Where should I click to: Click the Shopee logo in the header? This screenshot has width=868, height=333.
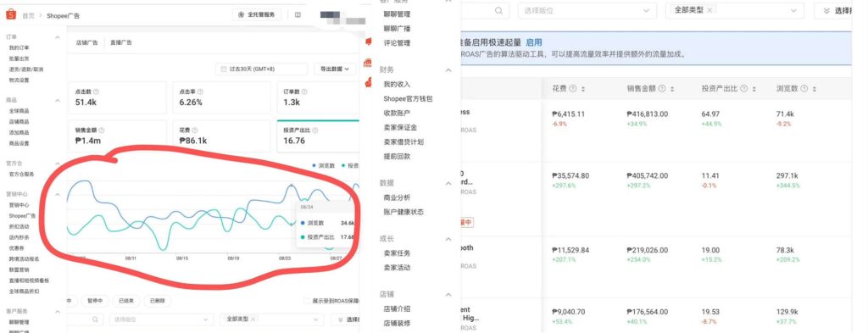(x=11, y=15)
